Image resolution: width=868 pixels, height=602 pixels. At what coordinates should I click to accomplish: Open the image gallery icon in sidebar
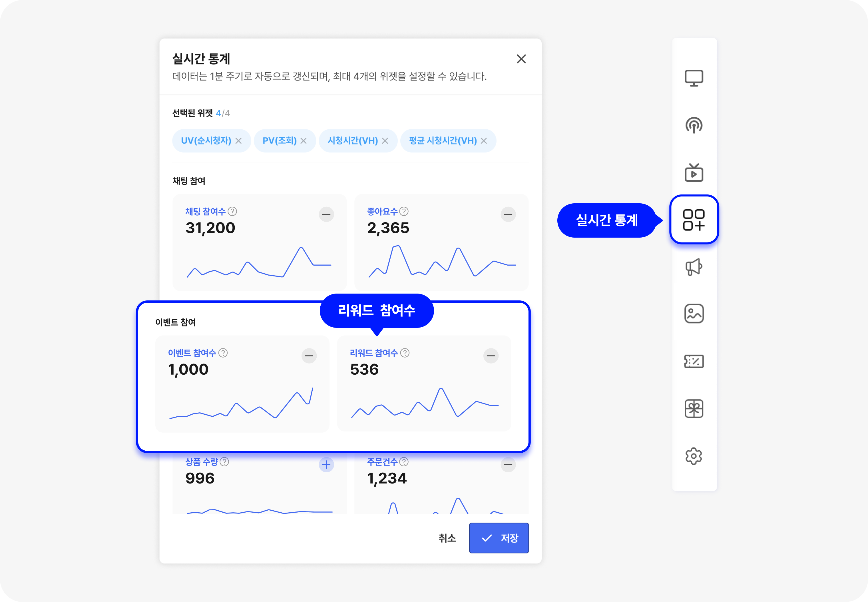point(694,314)
